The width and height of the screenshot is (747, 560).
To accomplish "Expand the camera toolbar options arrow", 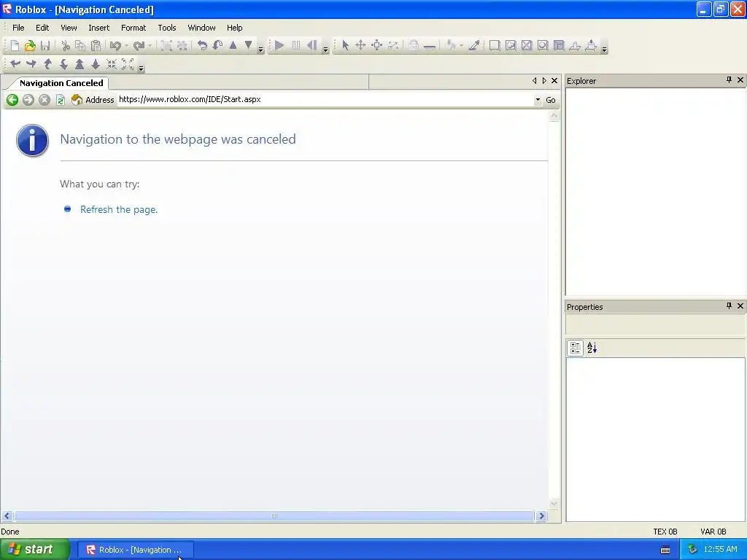I will point(141,68).
